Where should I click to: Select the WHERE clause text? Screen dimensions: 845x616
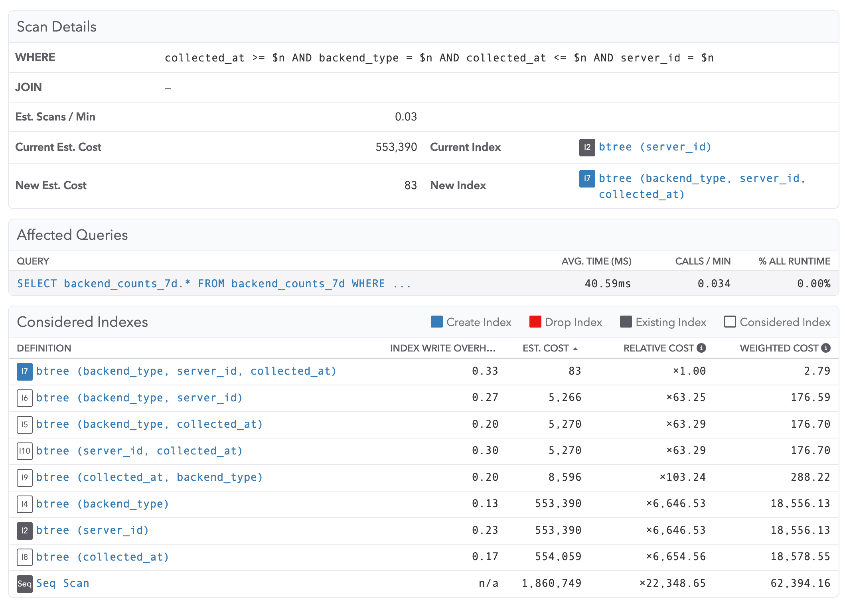[439, 58]
